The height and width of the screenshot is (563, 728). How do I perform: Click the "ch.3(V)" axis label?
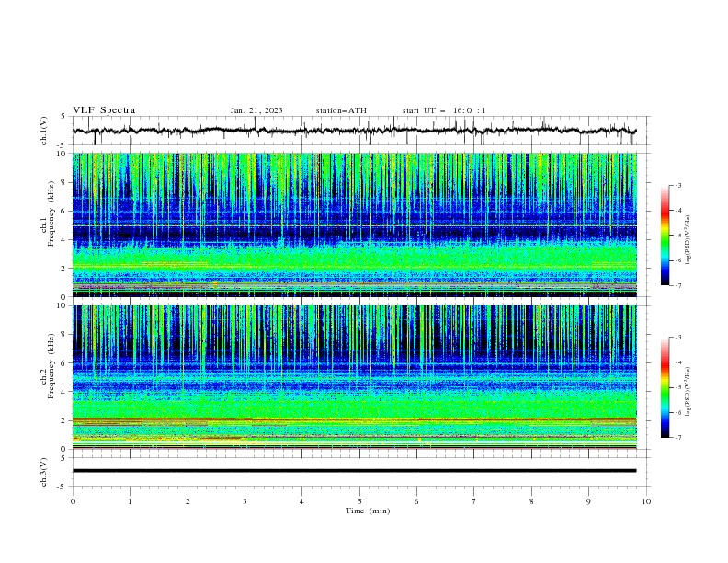tap(44, 472)
